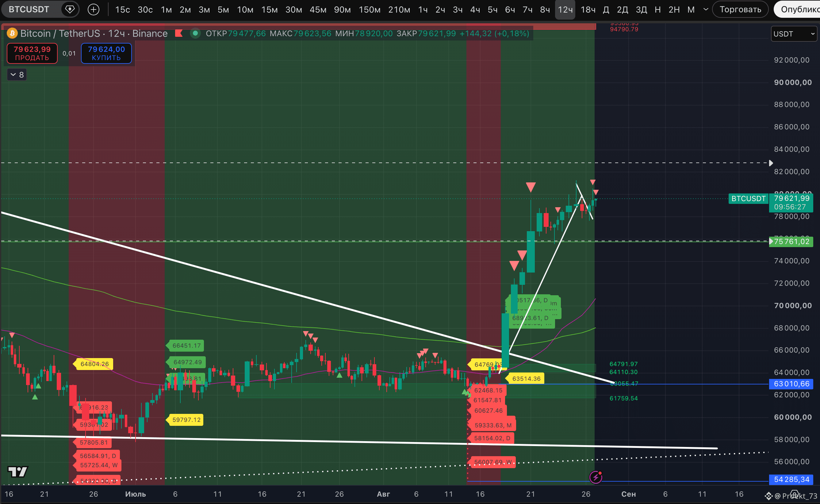Click the red 59333.63, M level label
The width and height of the screenshot is (820, 504).
coord(492,425)
